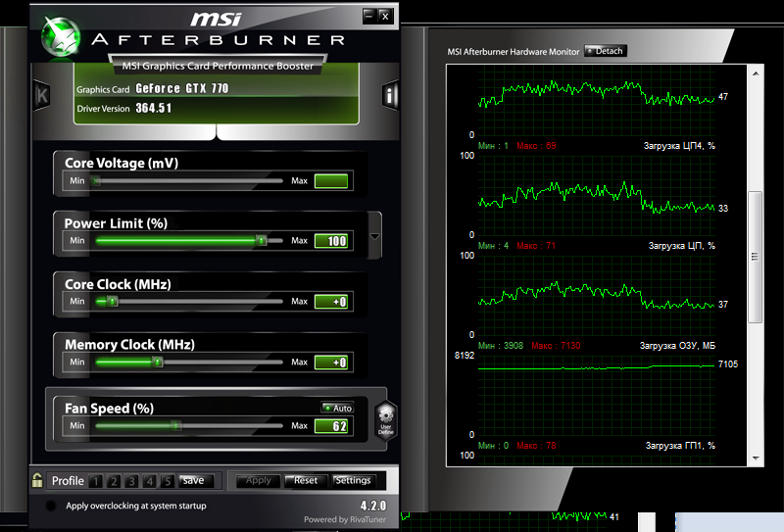Click the GeForce GTX 770 card name
Screen dimensions: 784x532
(182, 88)
